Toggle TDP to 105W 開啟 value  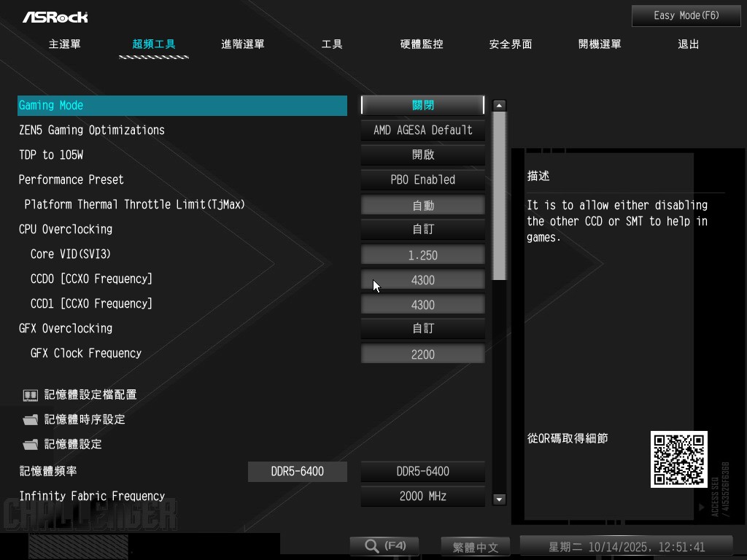422,155
